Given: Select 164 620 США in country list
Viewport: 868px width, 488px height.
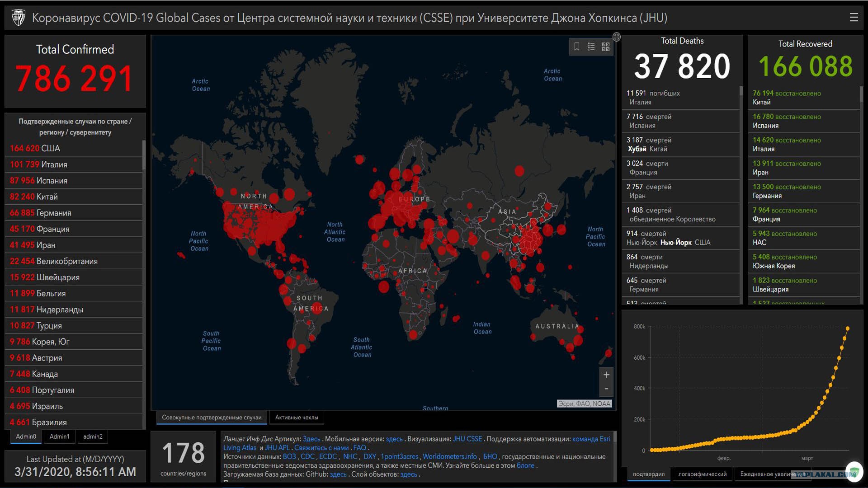Looking at the screenshot, I should pos(74,148).
